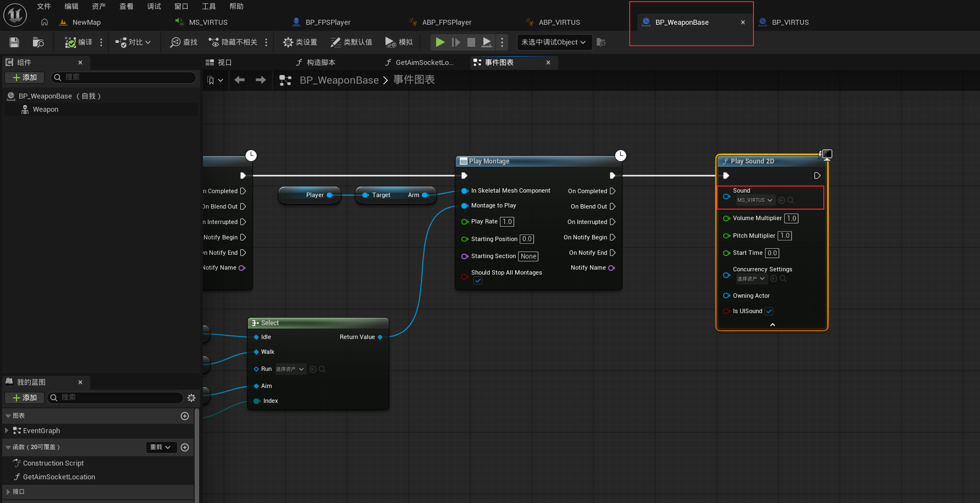Select the Weapon component
This screenshot has width=980, height=503.
[46, 110]
